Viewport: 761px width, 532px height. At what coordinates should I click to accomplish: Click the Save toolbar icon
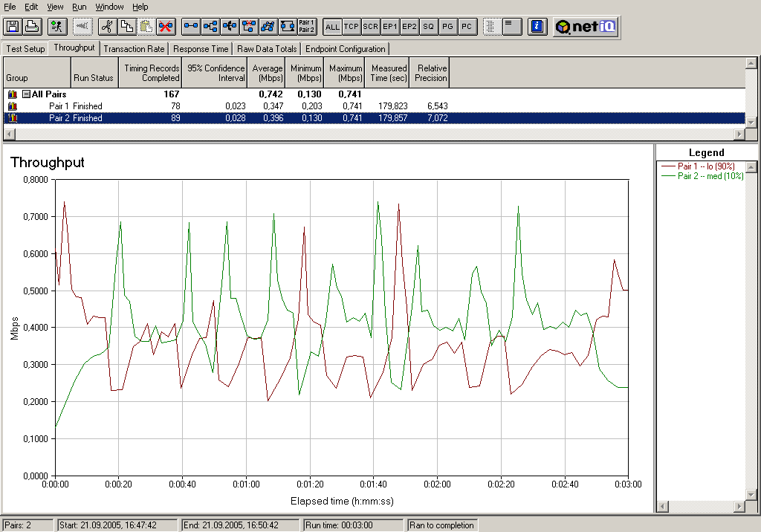click(x=13, y=27)
